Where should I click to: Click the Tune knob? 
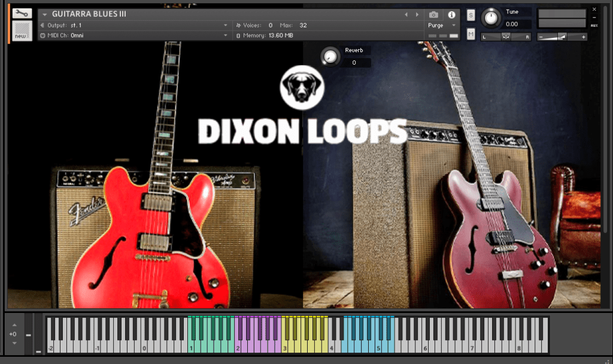[491, 18]
